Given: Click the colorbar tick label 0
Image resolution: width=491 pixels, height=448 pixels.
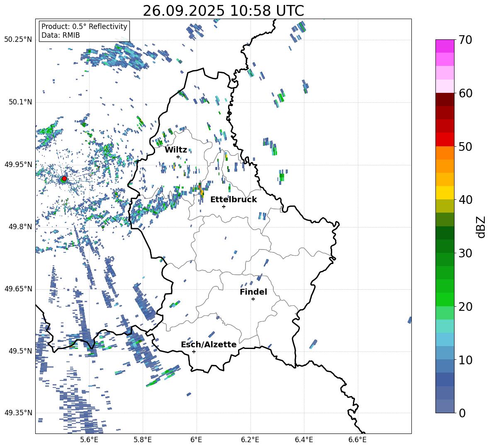Looking at the screenshot, I should point(462,413).
